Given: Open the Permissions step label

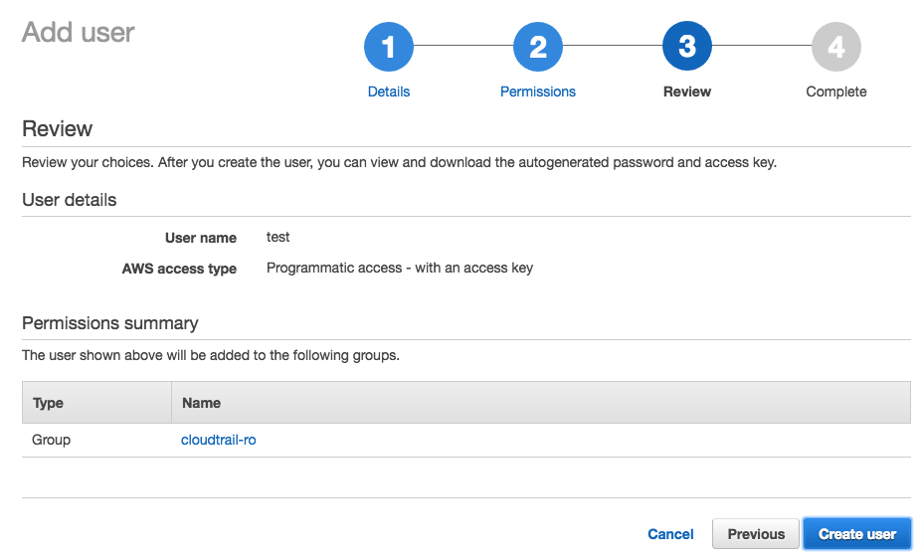Looking at the screenshot, I should 537,92.
